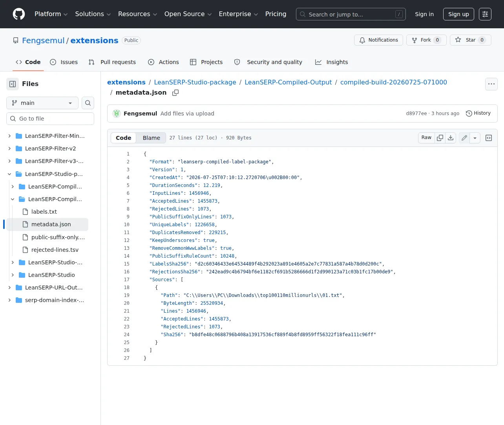Viewport: 504px width, 425px height.
Task: Switch to the Blame view
Action: coord(152,138)
